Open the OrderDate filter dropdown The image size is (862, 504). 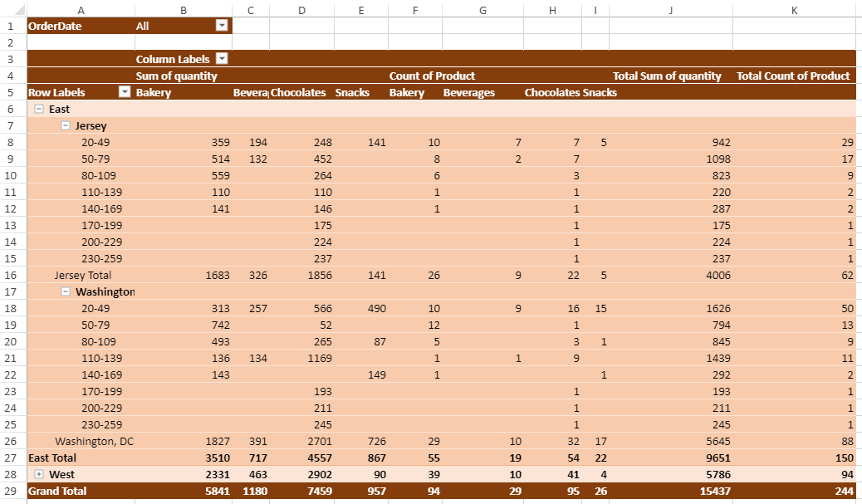click(221, 26)
